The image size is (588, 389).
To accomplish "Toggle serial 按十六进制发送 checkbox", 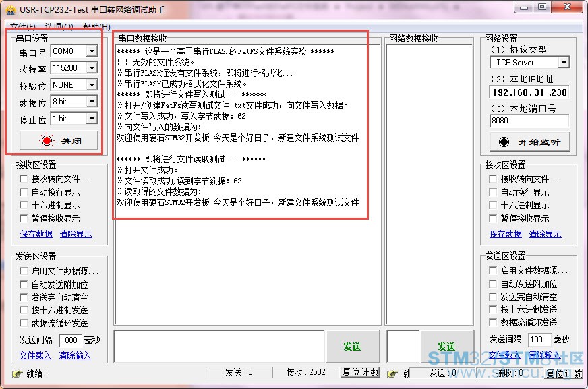I will (24, 310).
